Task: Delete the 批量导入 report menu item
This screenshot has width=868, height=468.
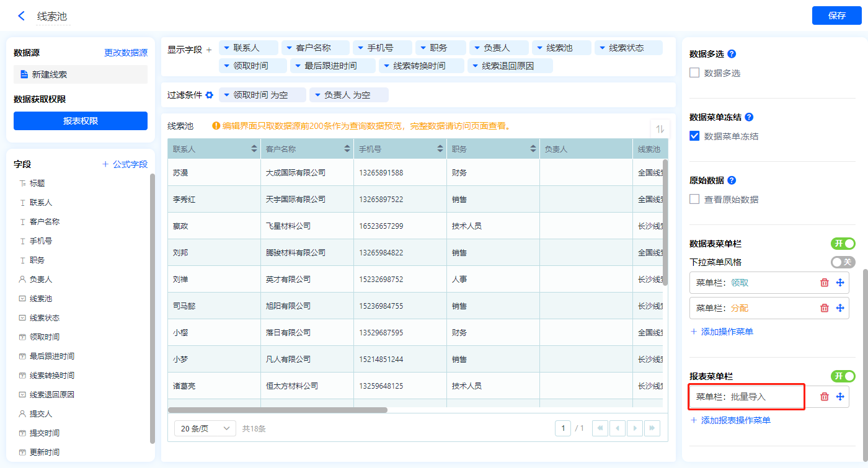Action: (824, 397)
